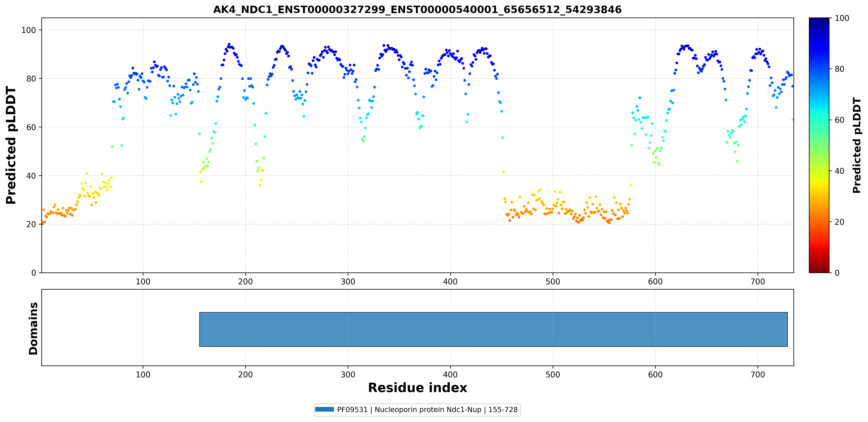
Task: Click the blue PF09531 legend color swatch
Action: tap(325, 410)
